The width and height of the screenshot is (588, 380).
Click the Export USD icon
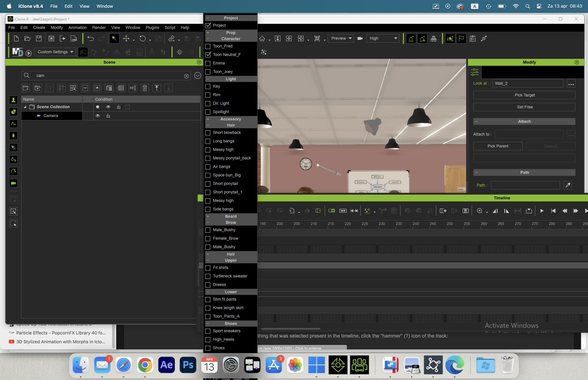74,38
